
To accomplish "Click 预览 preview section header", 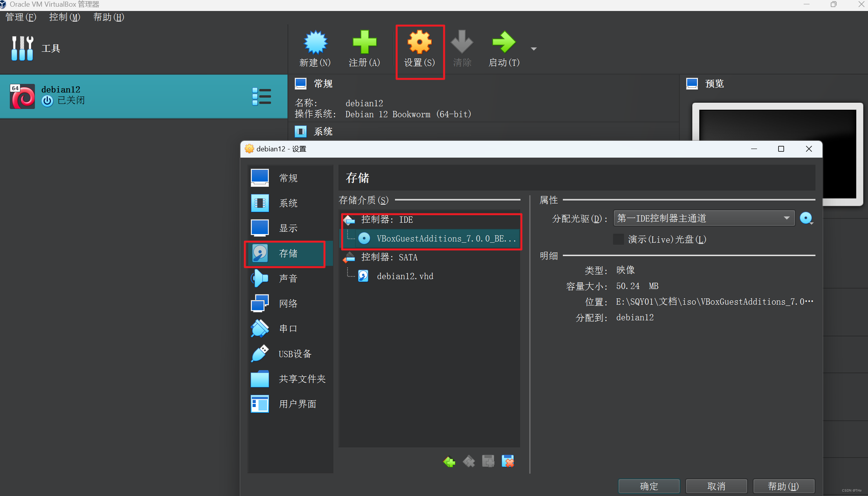I will [714, 84].
